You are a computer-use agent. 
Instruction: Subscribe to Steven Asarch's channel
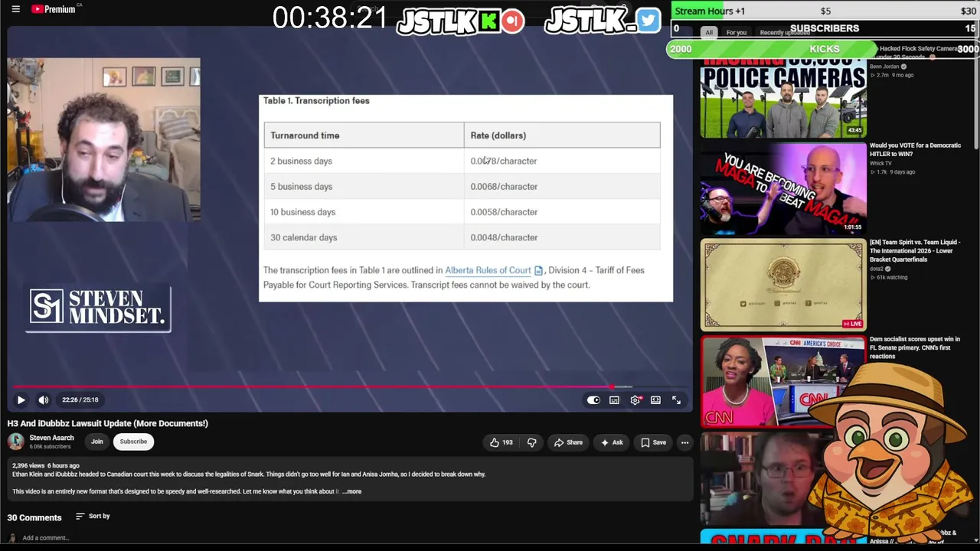pos(133,442)
